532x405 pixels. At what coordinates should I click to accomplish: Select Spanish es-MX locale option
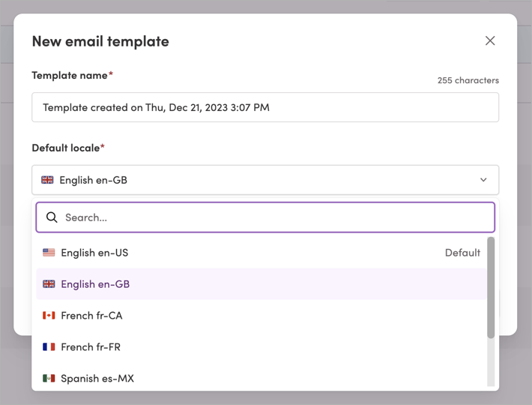[262, 378]
